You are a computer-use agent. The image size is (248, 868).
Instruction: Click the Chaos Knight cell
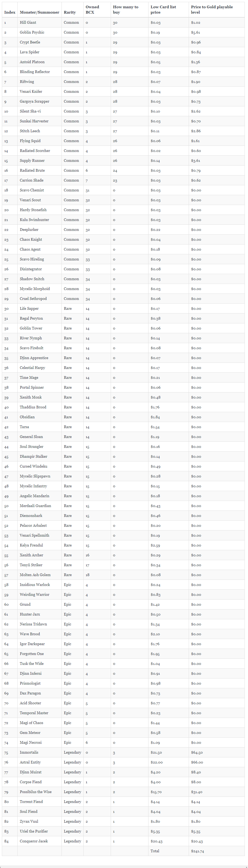31,240
